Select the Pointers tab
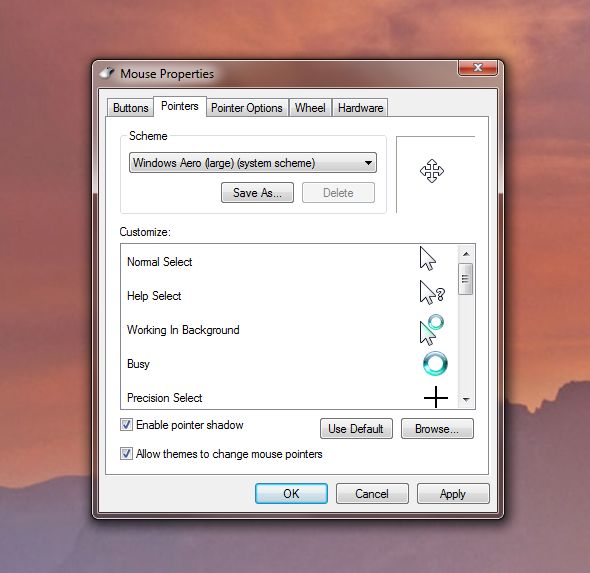 [180, 106]
